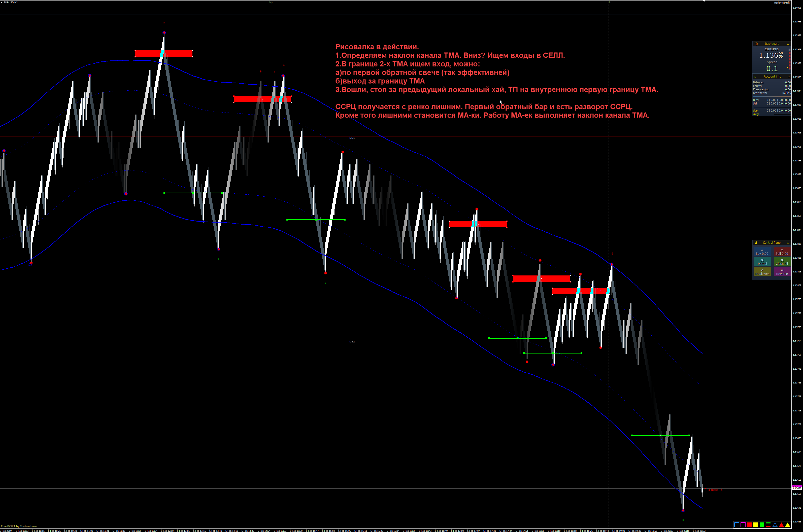Click the bar countdown timer near current price

pyautogui.click(x=716, y=490)
